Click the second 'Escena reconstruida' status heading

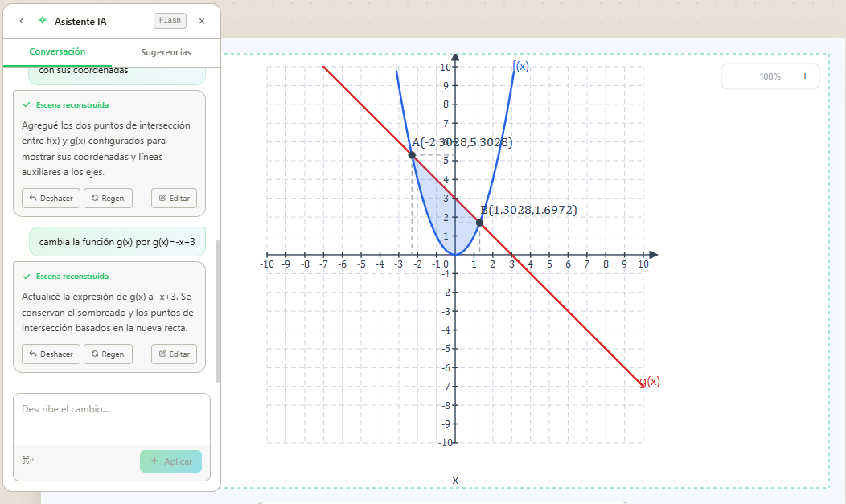72,277
